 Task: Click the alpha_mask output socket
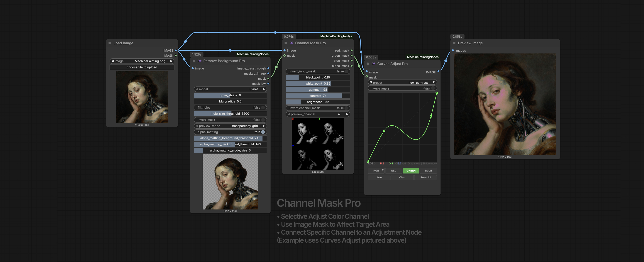[x=352, y=66]
